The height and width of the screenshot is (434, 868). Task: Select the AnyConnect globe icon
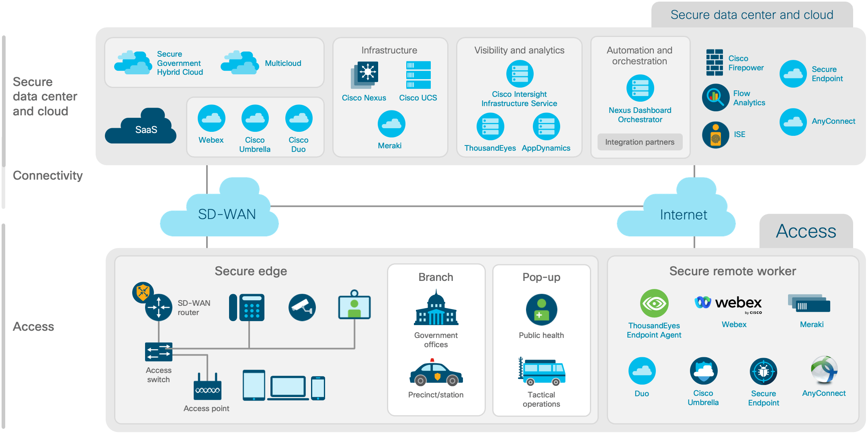tap(825, 370)
